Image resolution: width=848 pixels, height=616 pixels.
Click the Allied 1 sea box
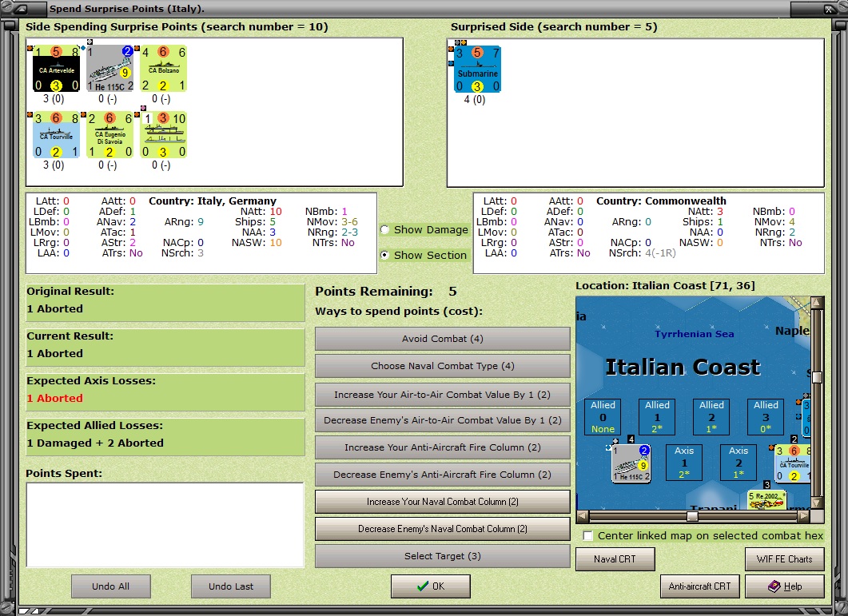(x=657, y=417)
